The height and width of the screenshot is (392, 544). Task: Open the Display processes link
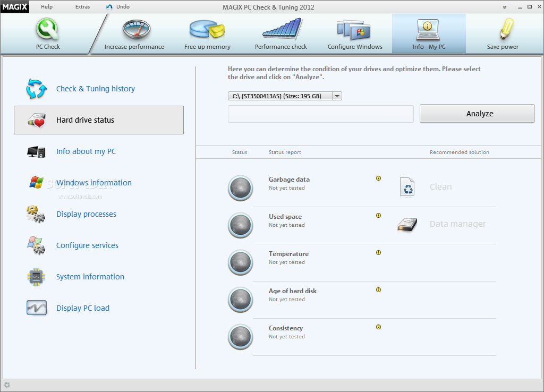point(86,214)
